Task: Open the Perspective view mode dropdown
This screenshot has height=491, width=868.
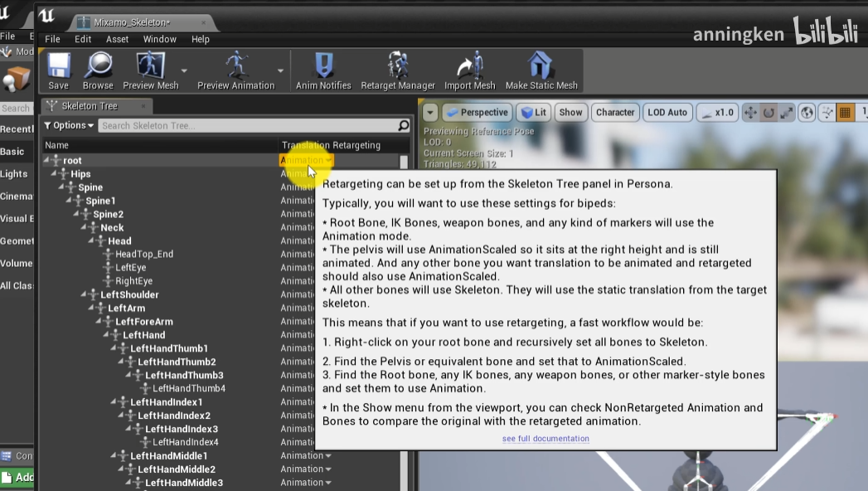Action: 478,112
